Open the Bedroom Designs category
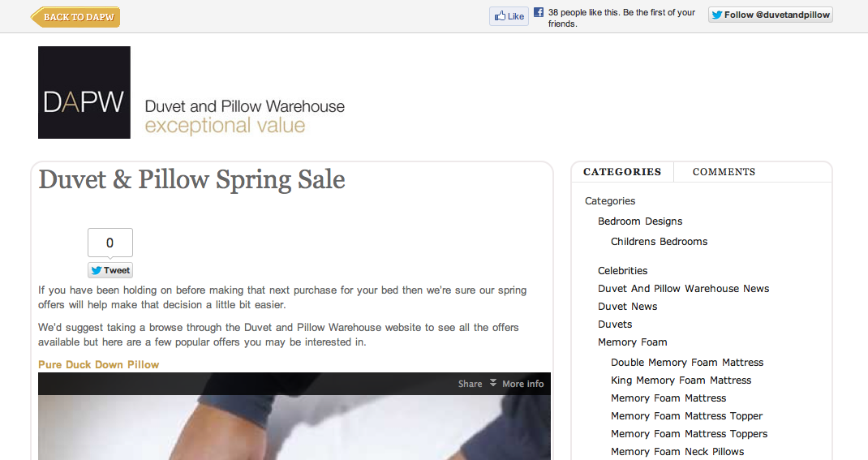The height and width of the screenshot is (460, 868). click(640, 221)
